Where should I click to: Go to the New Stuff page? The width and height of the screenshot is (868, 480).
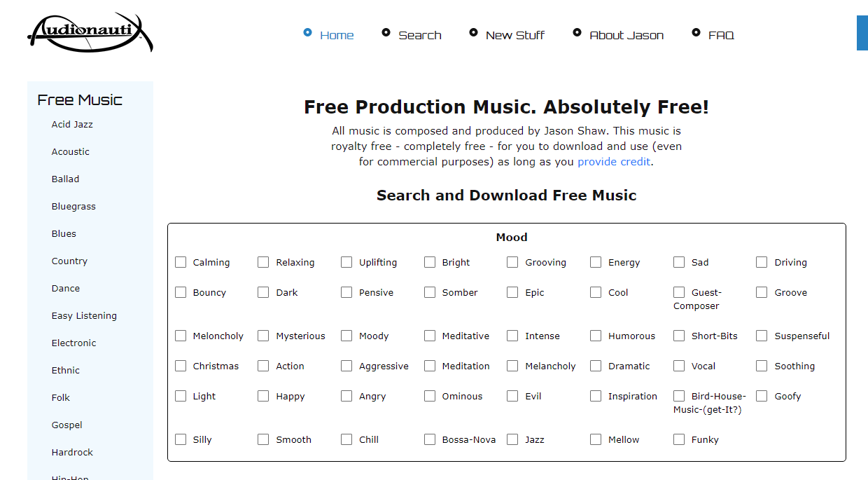pos(514,35)
